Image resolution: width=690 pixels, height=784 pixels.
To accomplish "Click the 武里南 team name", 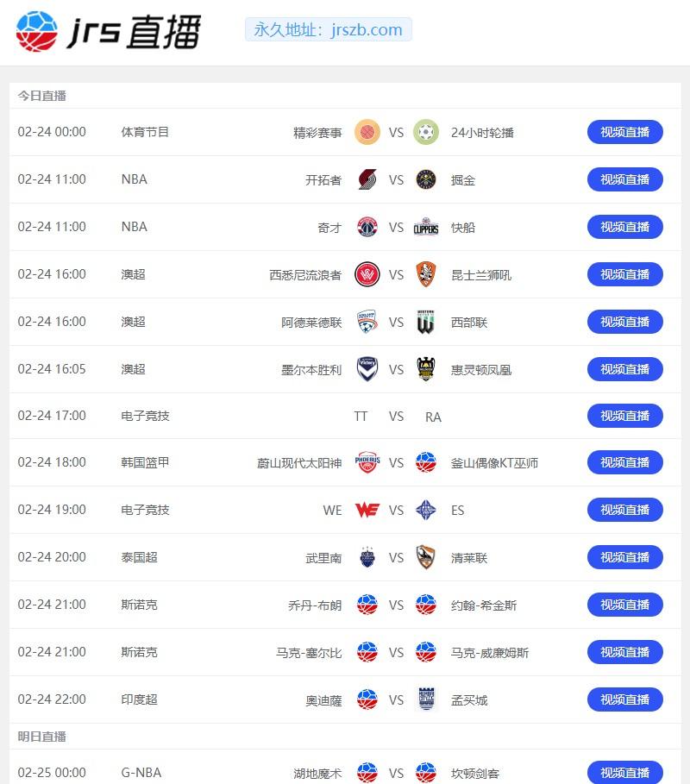I will (323, 558).
